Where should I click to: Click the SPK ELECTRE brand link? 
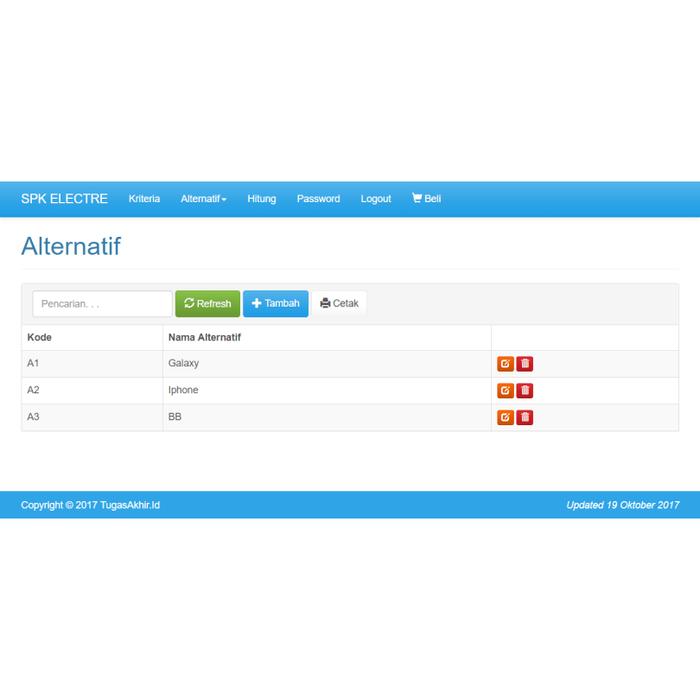(x=64, y=199)
